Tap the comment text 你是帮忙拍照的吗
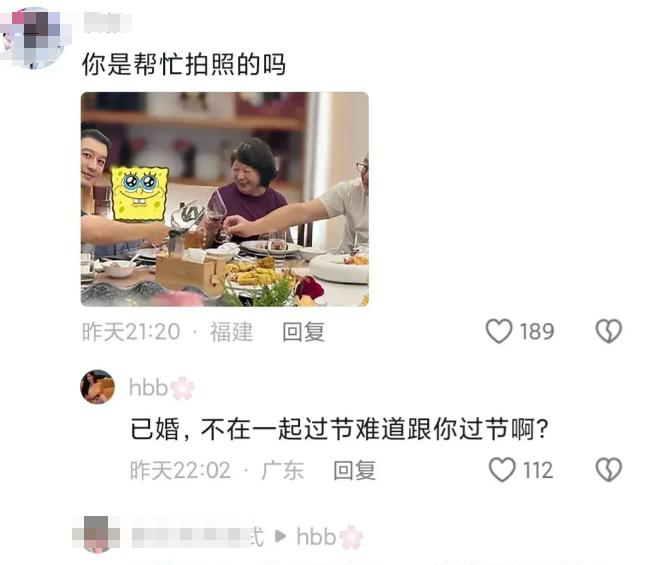Image resolution: width=650 pixels, height=565 pixels. point(184,65)
